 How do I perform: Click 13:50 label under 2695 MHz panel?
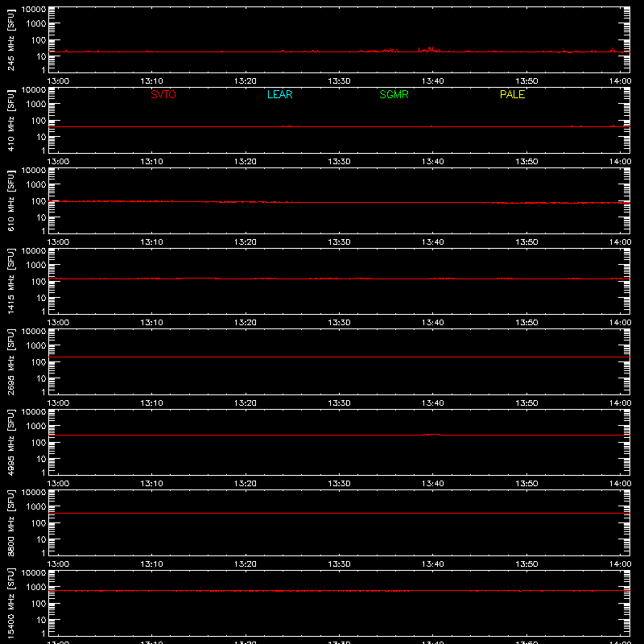526,403
